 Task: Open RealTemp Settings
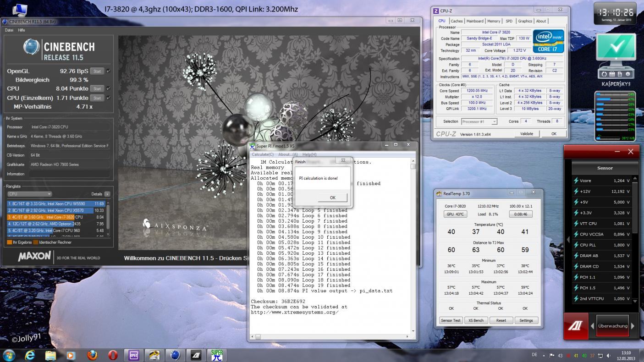(x=526, y=320)
